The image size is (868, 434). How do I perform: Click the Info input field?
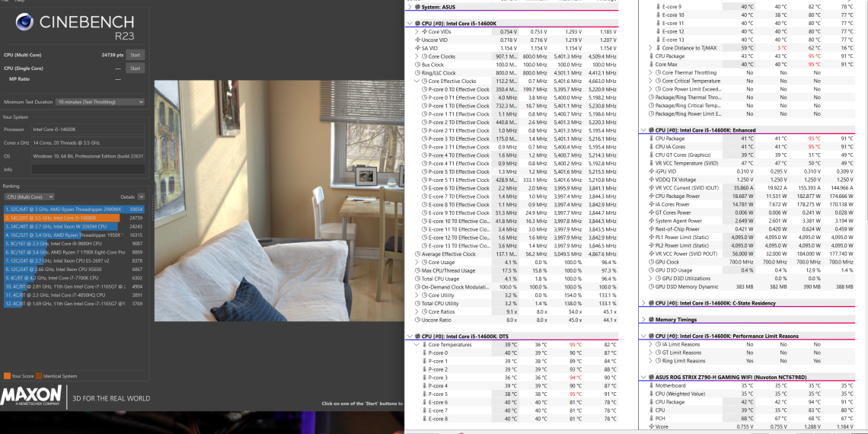[x=88, y=169]
